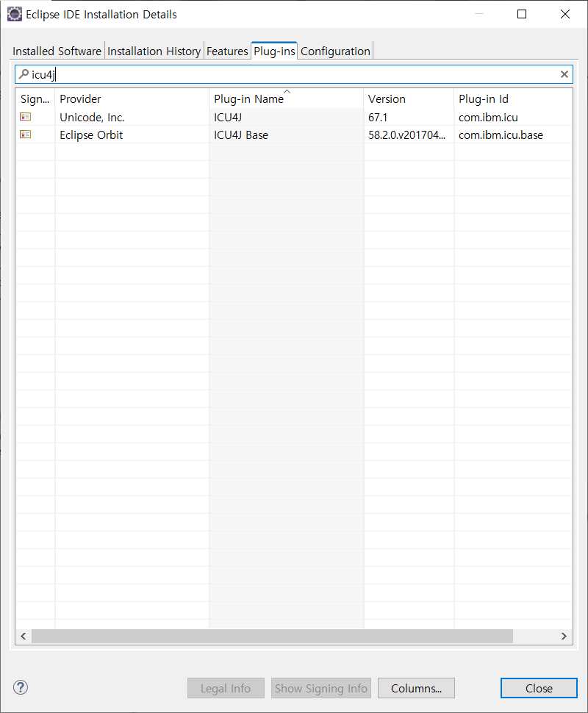This screenshot has height=713, width=588.
Task: Click the horizontal scrollbar thumb
Action: pyautogui.click(x=272, y=636)
